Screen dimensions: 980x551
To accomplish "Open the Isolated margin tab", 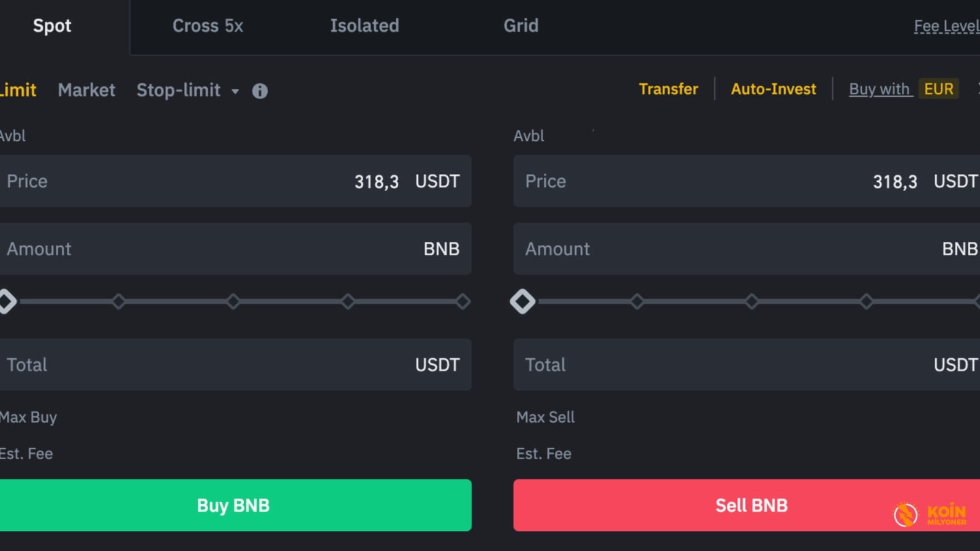I will 364,26.
